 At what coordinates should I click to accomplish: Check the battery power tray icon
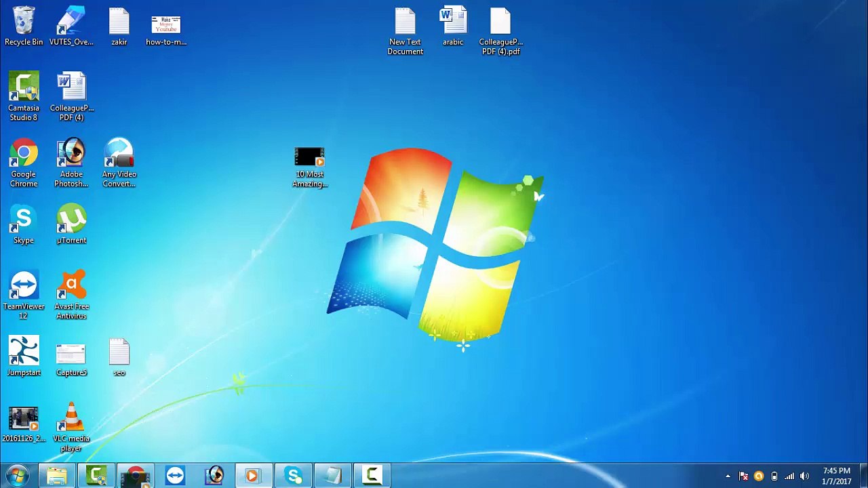(x=774, y=476)
